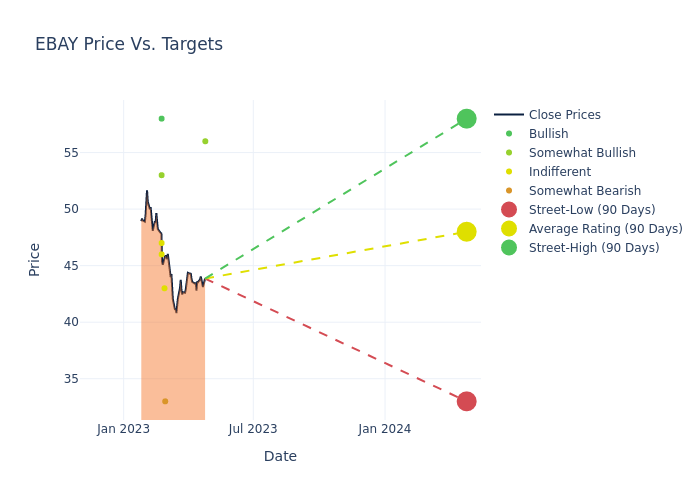Click the Date x-axis title

coord(280,457)
